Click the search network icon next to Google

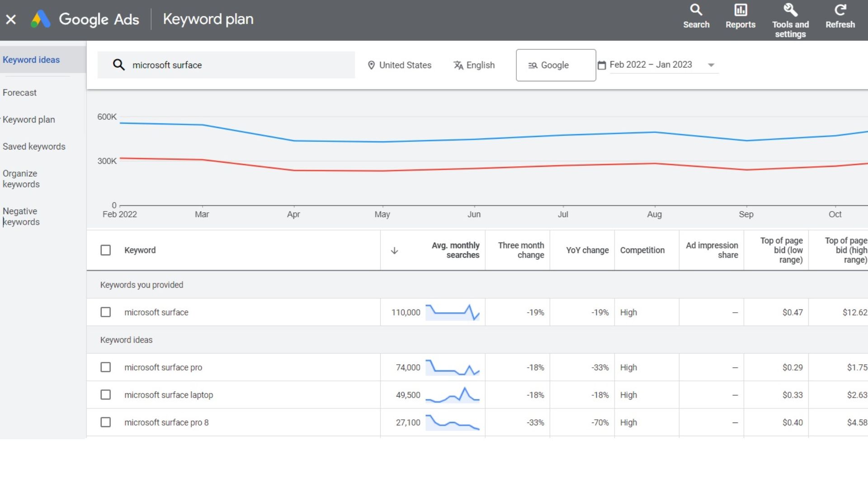(533, 66)
